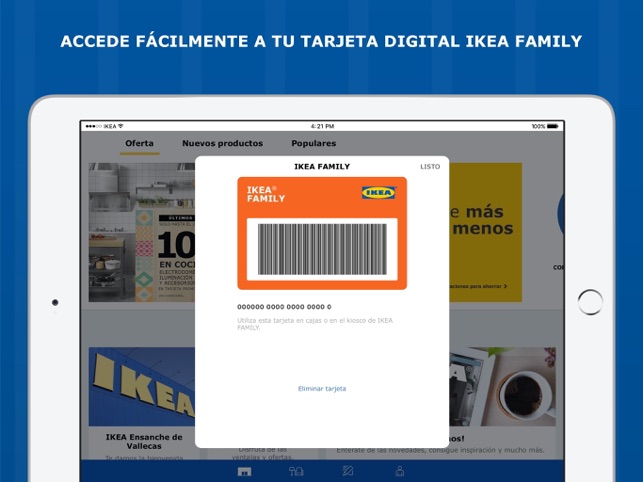Open the store home icon in bottom bar
The image size is (643, 482).
pyautogui.click(x=244, y=471)
